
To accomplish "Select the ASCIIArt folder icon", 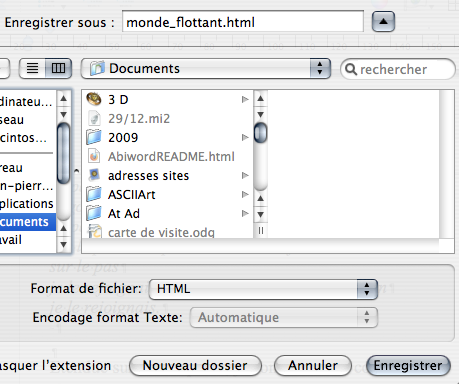I will coord(94,194).
